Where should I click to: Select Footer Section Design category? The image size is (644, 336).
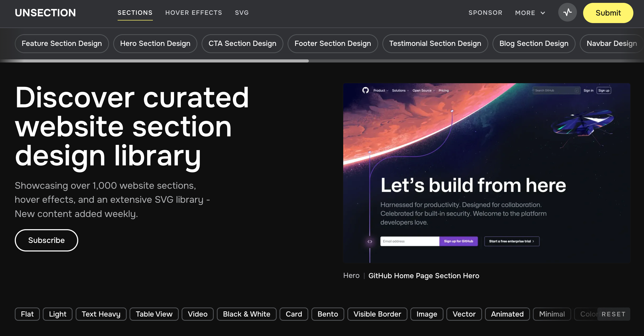tap(333, 43)
